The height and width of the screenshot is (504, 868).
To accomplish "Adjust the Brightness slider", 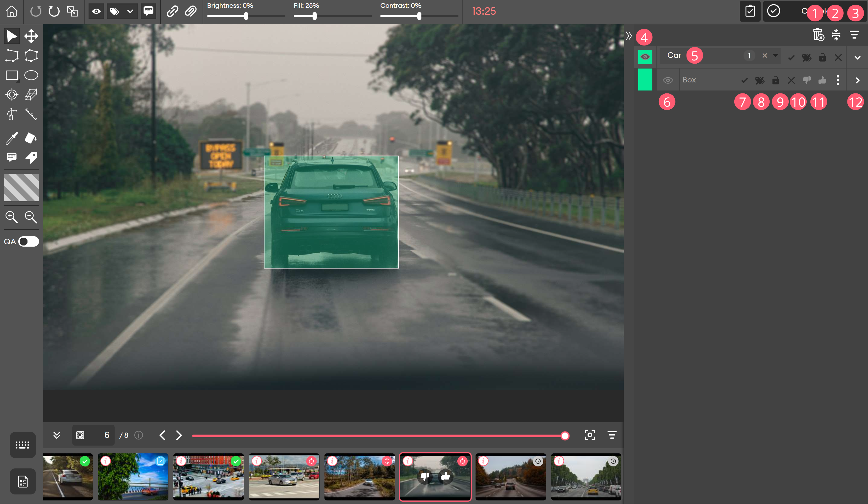I will coord(246,16).
